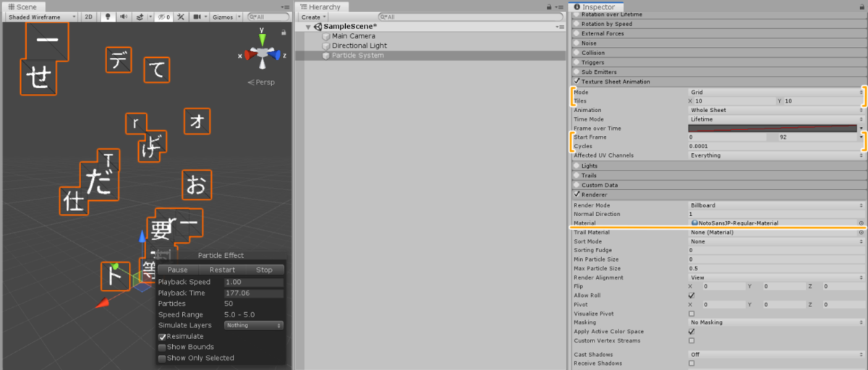Restart the particle effect
868x370 pixels.
[x=222, y=270]
